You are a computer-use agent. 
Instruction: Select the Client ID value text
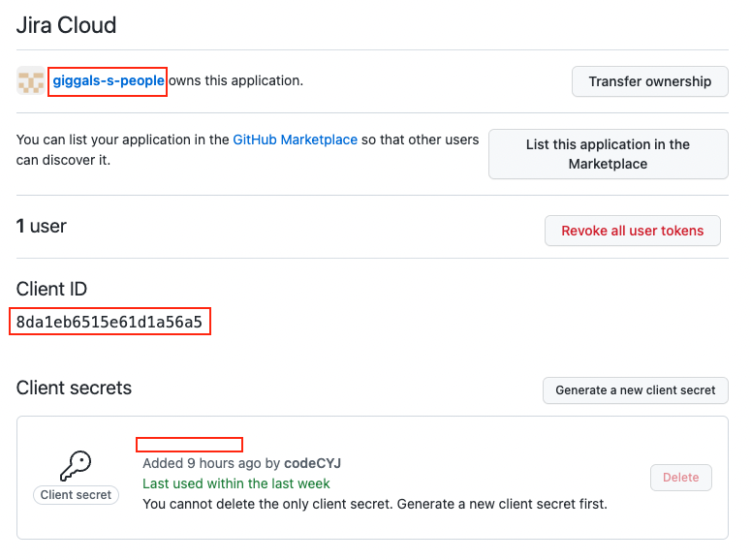coord(110,323)
